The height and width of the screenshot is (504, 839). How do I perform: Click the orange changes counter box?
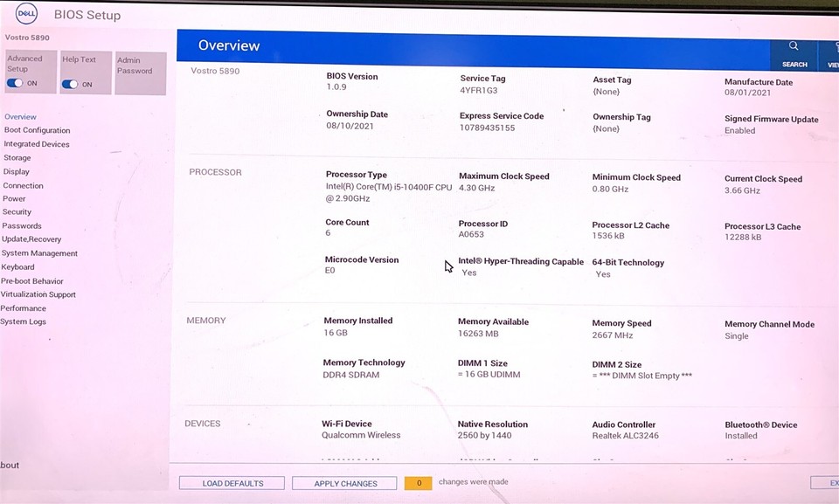click(x=419, y=482)
